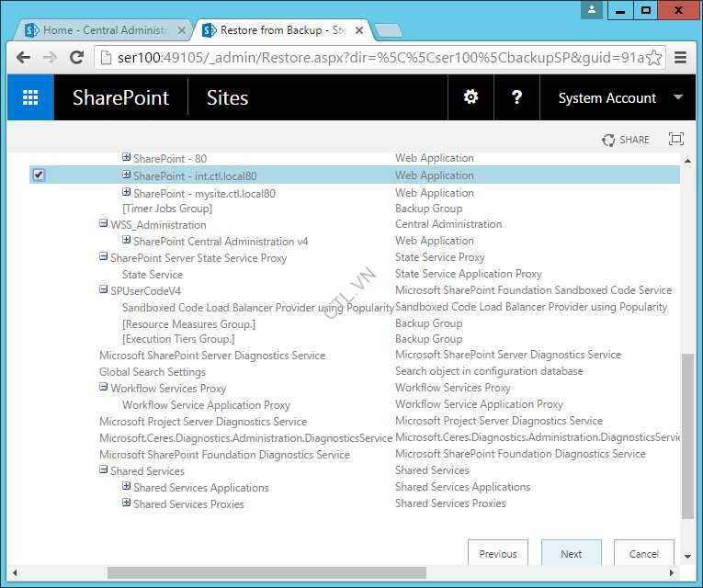
Task: Expand the SharePoint - 80 tree node
Action: click(x=127, y=158)
